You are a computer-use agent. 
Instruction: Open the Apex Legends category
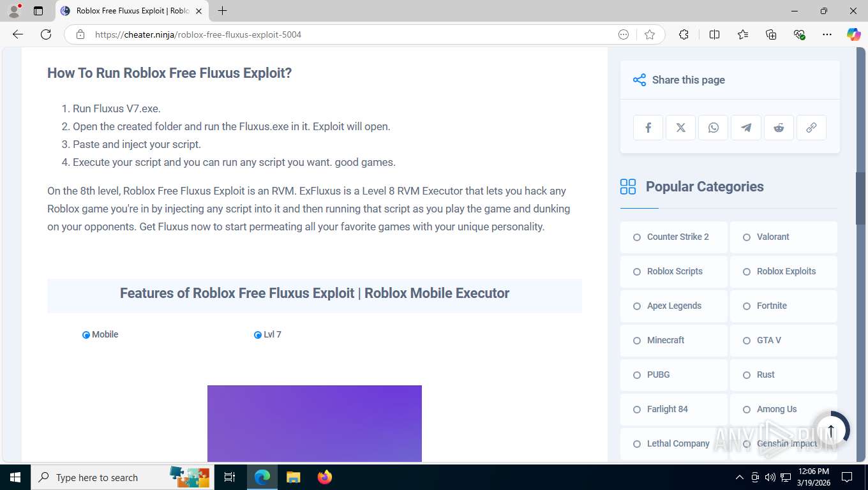(674, 306)
